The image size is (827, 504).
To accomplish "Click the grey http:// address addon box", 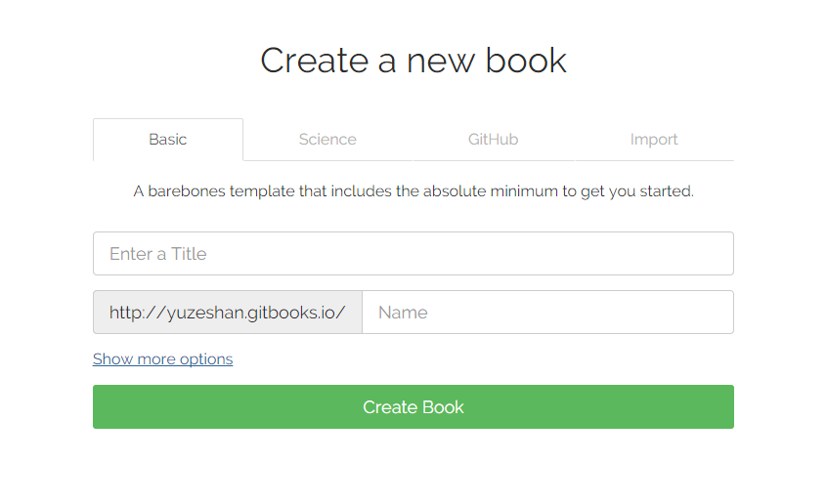I will (x=227, y=313).
